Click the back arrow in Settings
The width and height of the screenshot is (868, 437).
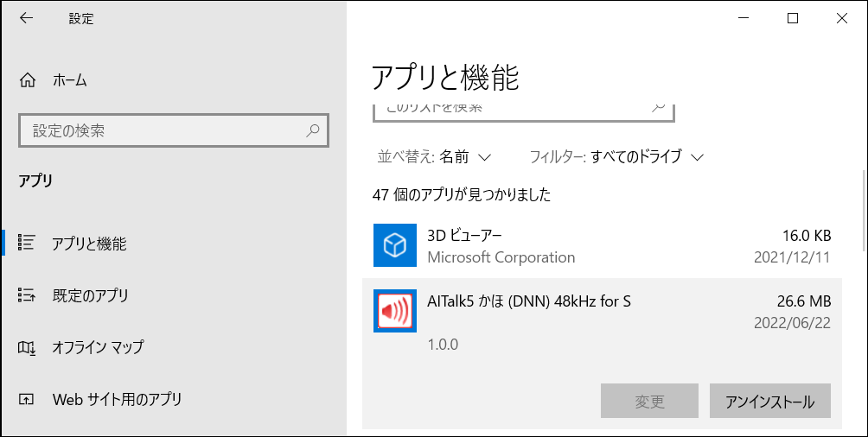point(26,18)
